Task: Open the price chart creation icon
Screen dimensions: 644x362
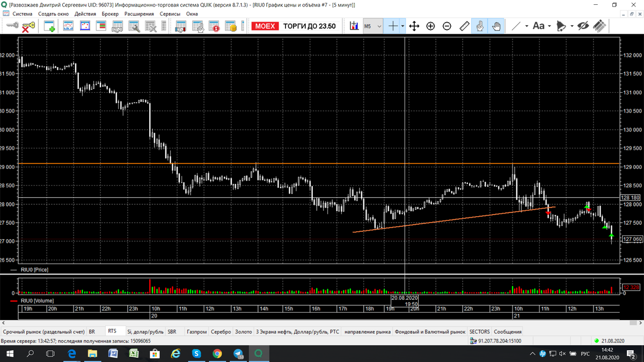Action: [x=68, y=26]
